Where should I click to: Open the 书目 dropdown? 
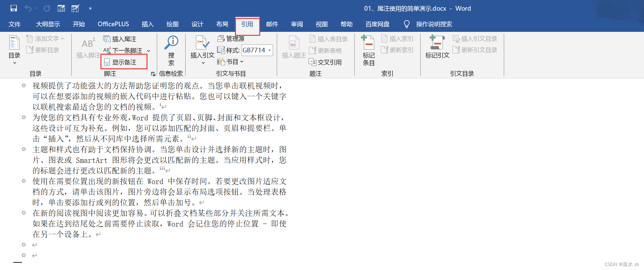coord(230,62)
